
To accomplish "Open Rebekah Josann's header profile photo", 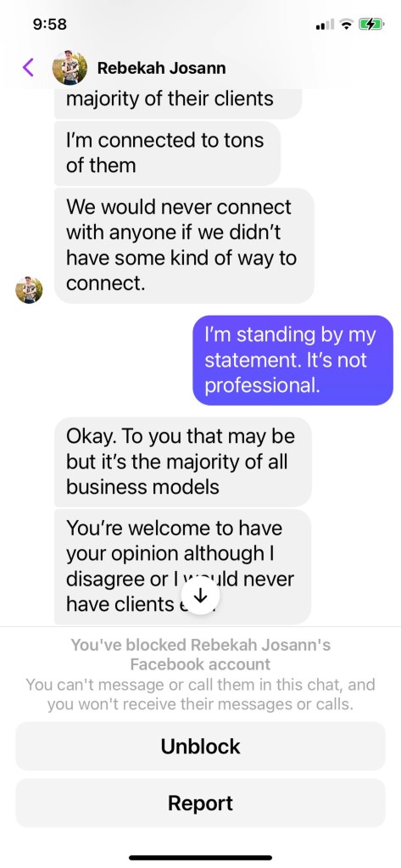I will [70, 68].
